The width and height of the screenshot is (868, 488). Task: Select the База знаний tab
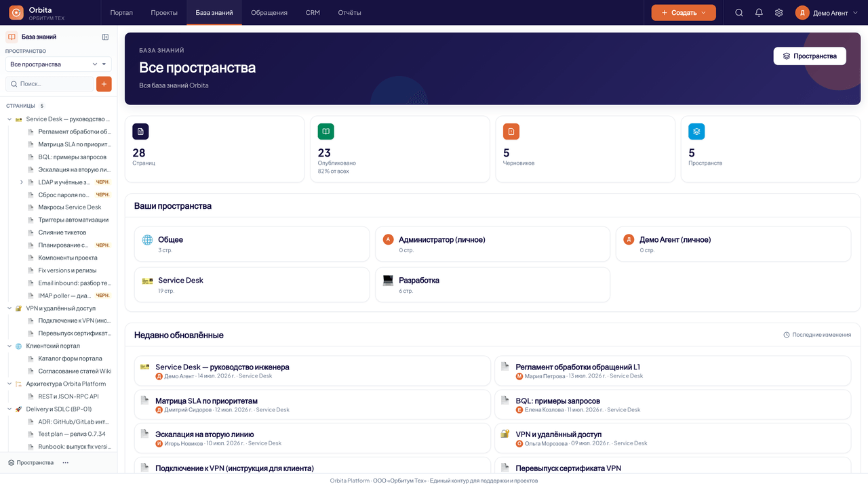tap(214, 13)
